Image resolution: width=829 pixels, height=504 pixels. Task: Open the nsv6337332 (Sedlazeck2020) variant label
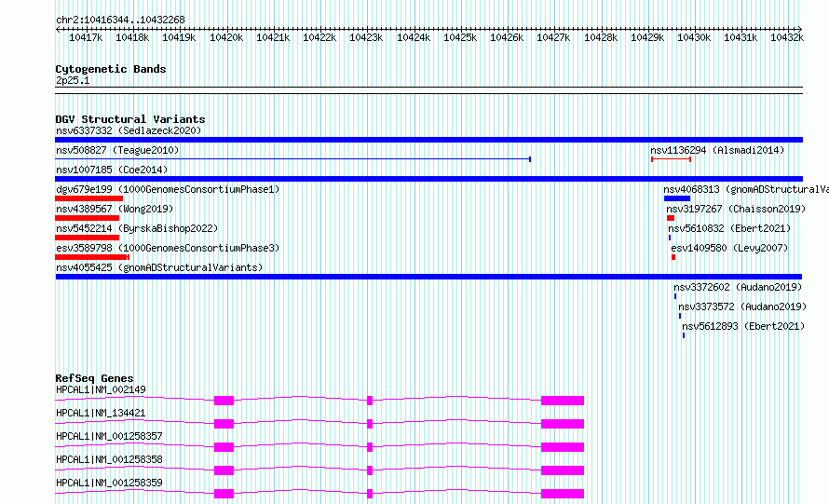tap(129, 130)
